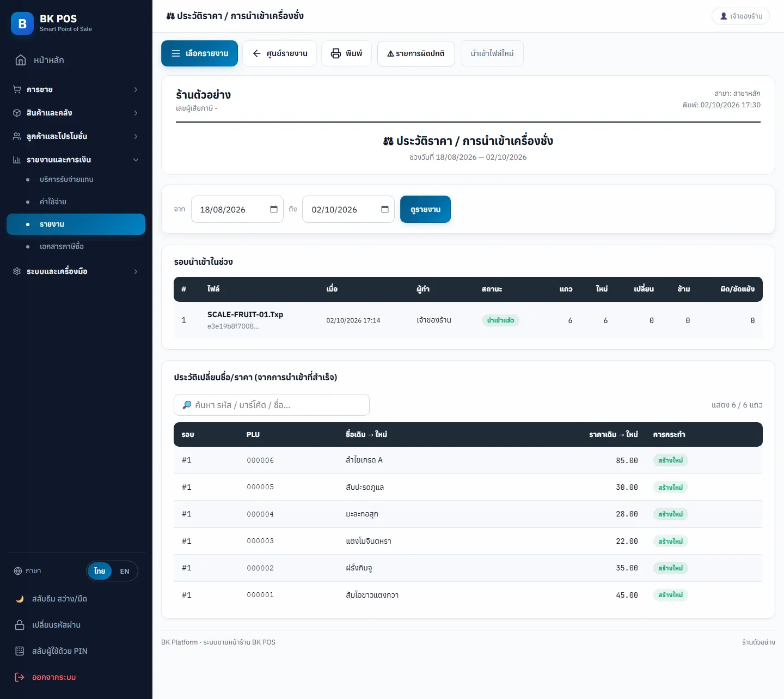Image resolution: width=784 pixels, height=699 pixels.
Task: Click the people icon beside ลูกค้าและโปรโมชั่น
Action: [x=17, y=136]
